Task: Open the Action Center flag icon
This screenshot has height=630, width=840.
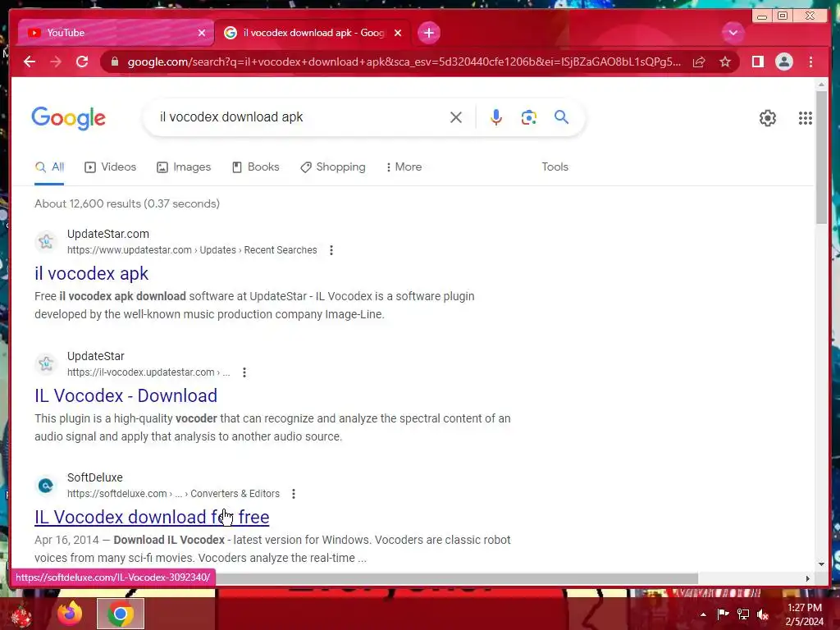Action: click(723, 614)
